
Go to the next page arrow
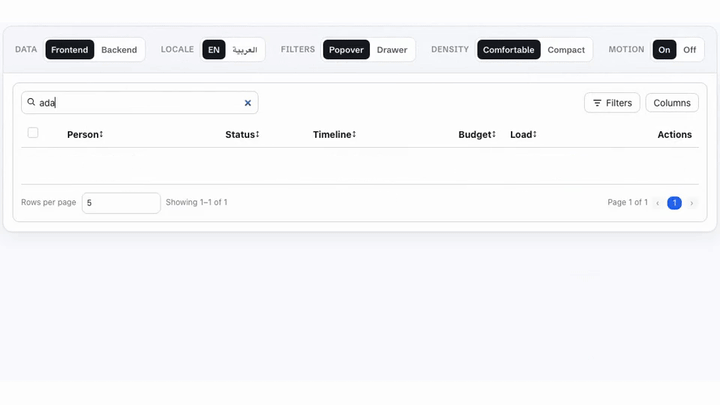click(692, 203)
